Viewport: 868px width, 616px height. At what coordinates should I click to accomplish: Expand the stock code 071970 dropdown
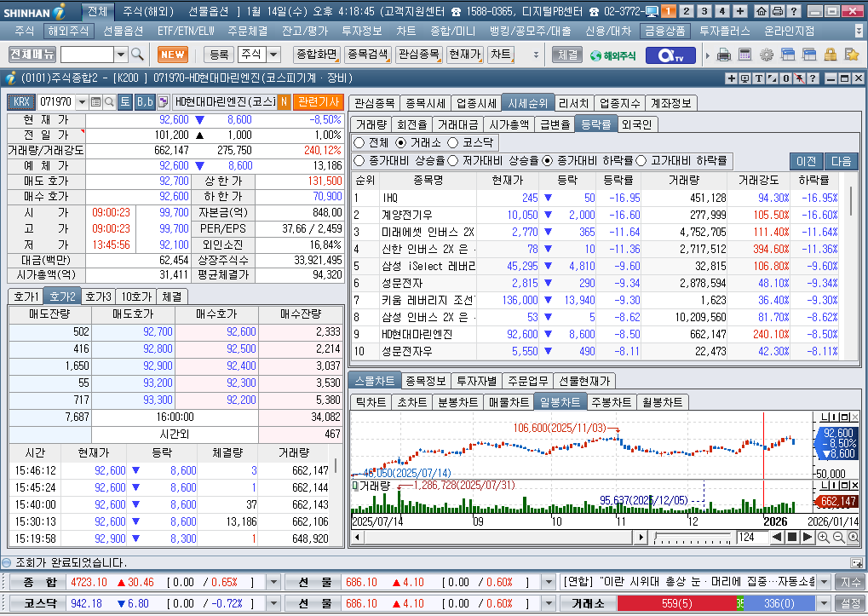[82, 102]
